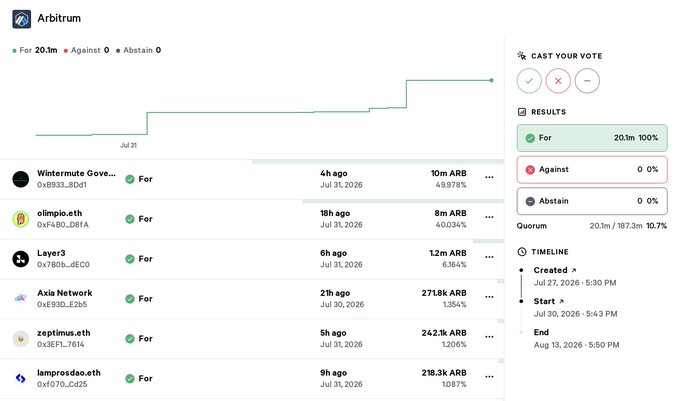Click the 1.2m ARB vote weight

pyautogui.click(x=448, y=253)
